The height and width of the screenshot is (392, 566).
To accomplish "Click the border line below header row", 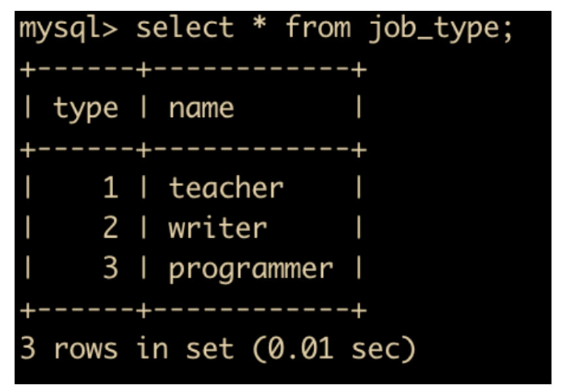I will pos(193,150).
